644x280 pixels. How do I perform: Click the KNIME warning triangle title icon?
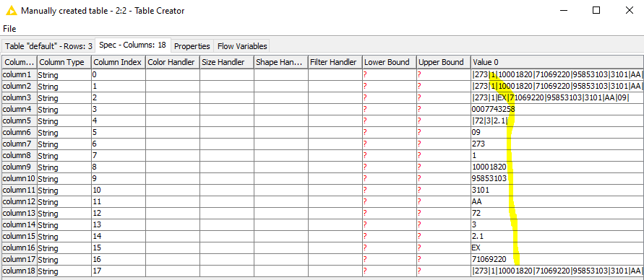click(x=12, y=11)
